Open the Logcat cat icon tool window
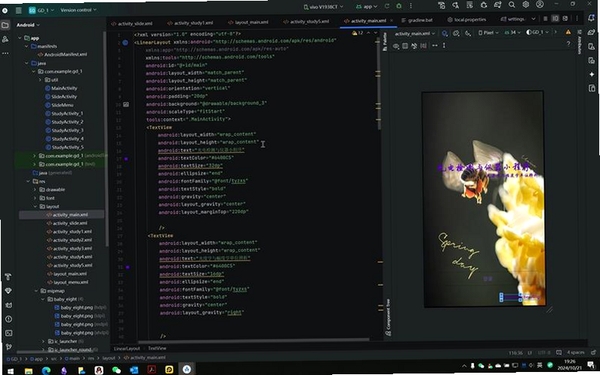Image resolution: width=600 pixels, height=375 pixels. (8, 305)
